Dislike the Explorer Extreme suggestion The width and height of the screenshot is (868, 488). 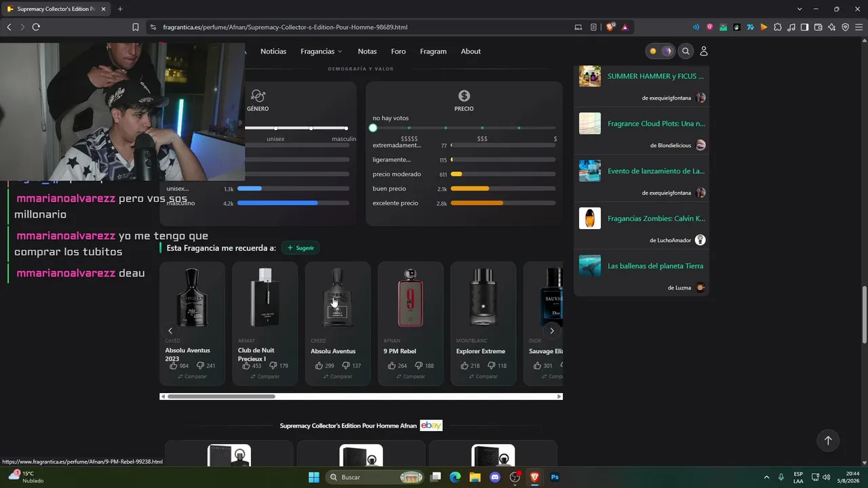point(492,365)
